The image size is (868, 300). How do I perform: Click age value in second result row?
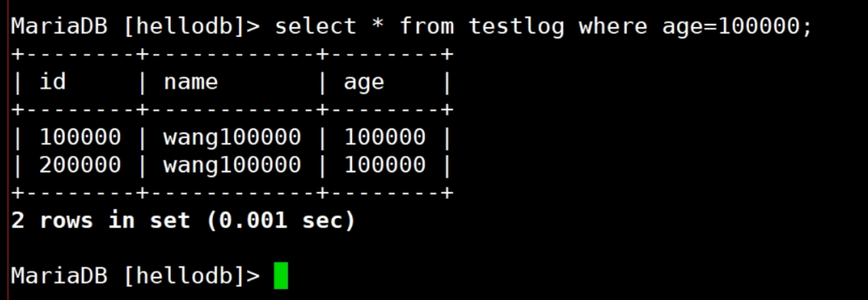tap(385, 165)
